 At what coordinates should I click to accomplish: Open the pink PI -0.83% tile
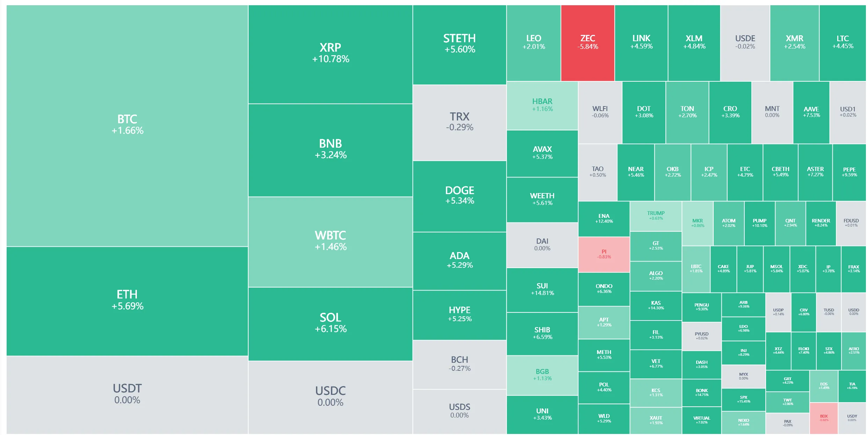[x=604, y=254]
